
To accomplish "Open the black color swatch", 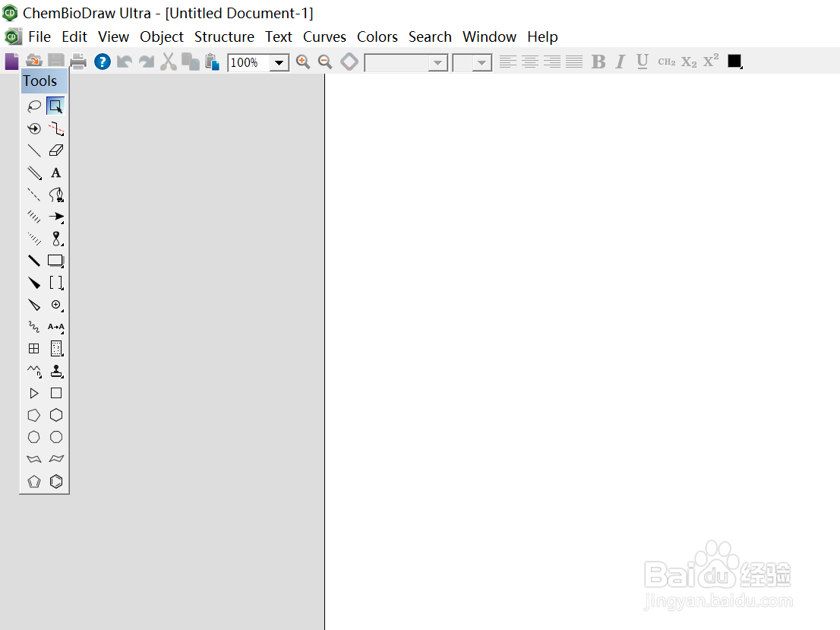I will pos(735,62).
